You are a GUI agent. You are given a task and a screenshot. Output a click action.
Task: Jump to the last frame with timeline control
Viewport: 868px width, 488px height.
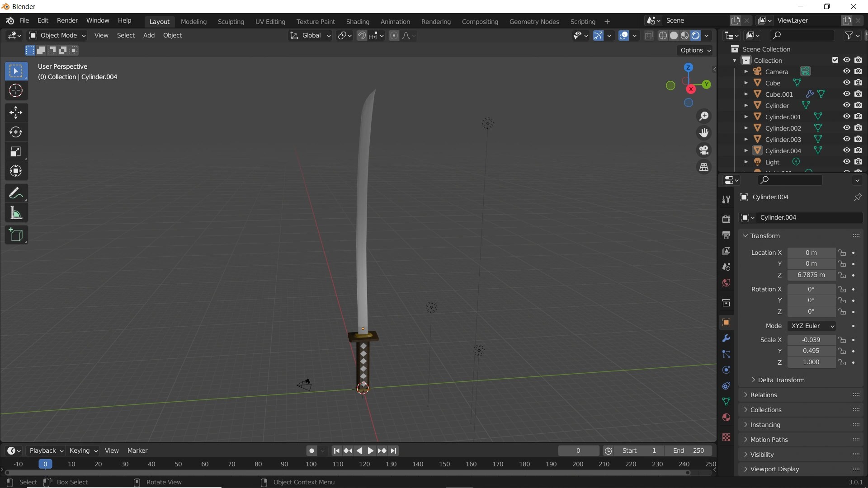[394, 450]
